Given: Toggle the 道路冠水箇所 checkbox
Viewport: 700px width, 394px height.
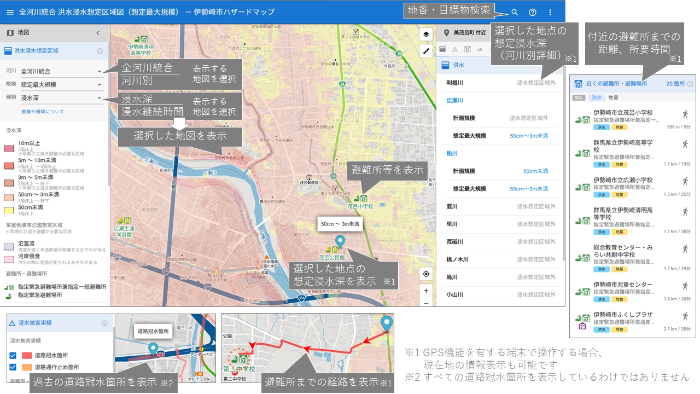Looking at the screenshot, I should pos(12,356).
